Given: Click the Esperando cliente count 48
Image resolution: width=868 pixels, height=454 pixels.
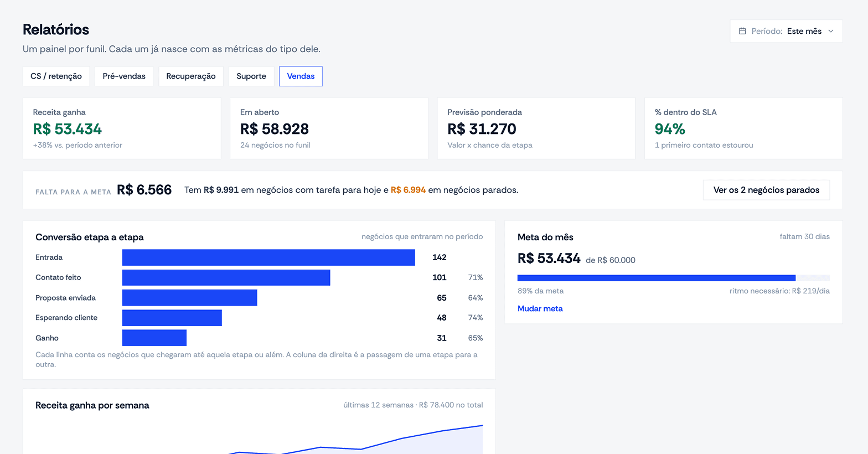Looking at the screenshot, I should tap(442, 318).
